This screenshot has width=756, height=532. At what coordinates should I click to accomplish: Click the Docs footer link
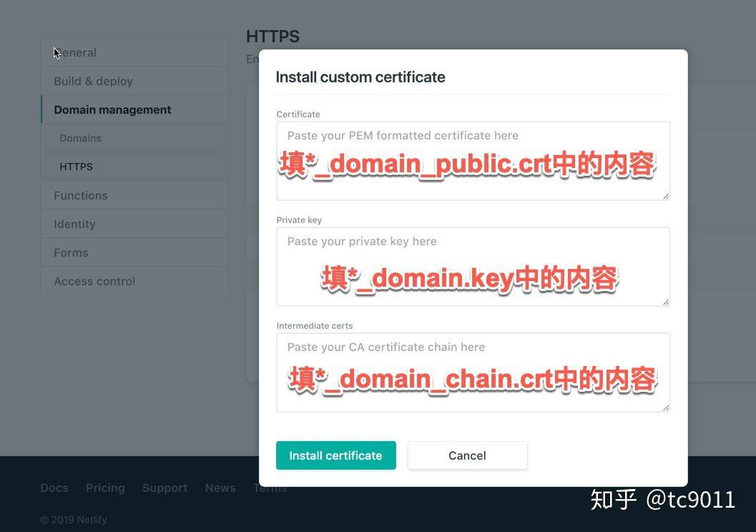pyautogui.click(x=54, y=488)
